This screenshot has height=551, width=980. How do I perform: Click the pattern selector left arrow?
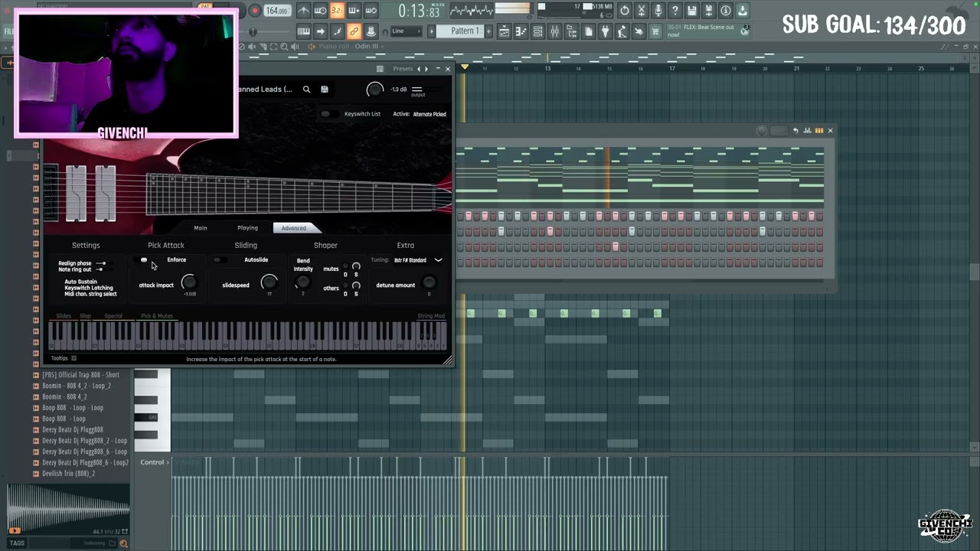pyautogui.click(x=432, y=31)
